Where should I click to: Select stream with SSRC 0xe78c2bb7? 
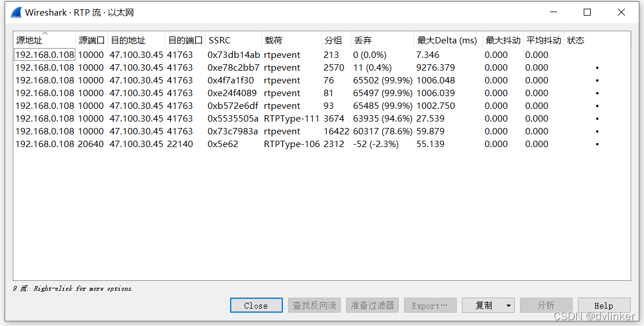234,68
